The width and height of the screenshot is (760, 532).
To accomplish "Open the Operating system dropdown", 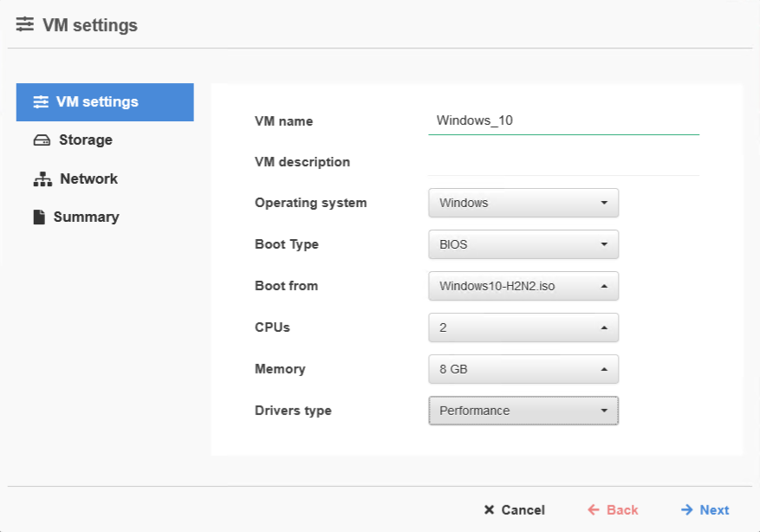I will tap(523, 203).
